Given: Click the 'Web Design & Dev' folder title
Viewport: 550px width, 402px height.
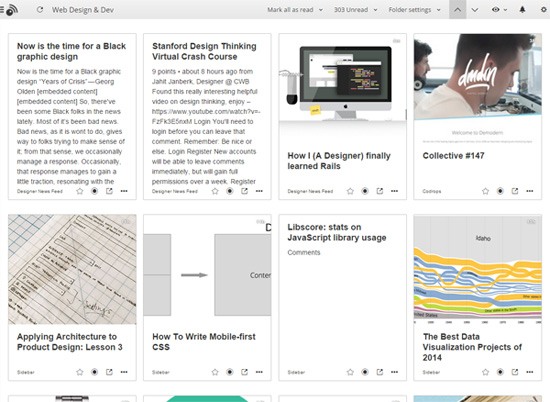Looking at the screenshot, I should point(83,10).
